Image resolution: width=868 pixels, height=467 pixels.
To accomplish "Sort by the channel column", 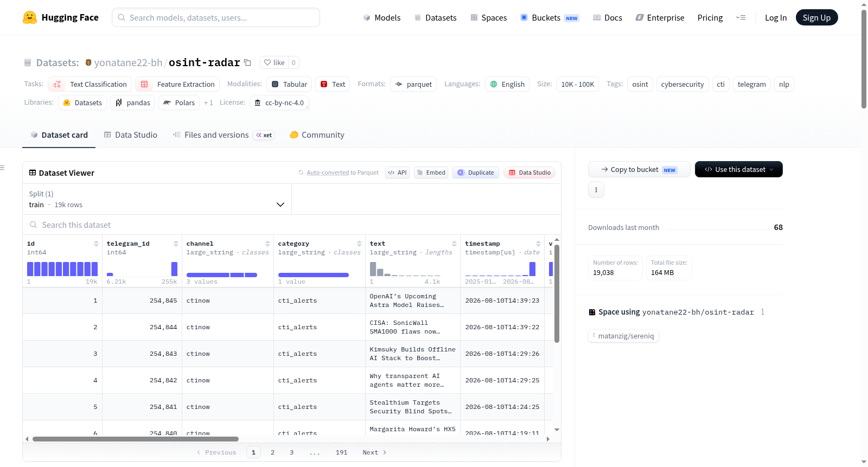I will [x=267, y=244].
